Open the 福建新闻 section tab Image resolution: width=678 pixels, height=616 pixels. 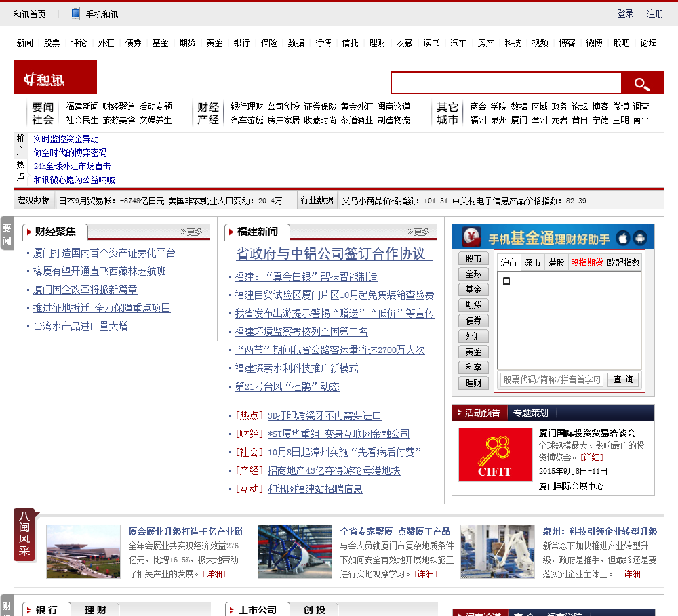(257, 232)
